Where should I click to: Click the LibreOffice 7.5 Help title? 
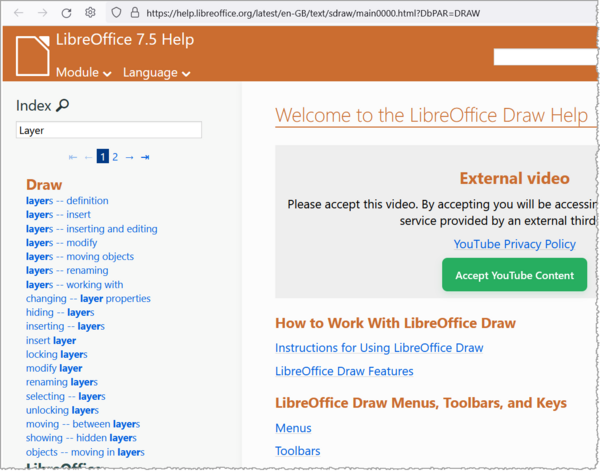click(x=125, y=39)
